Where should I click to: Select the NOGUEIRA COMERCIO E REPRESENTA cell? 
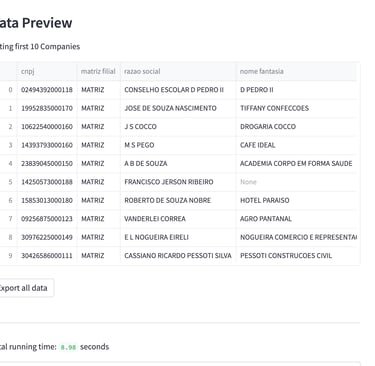296,237
